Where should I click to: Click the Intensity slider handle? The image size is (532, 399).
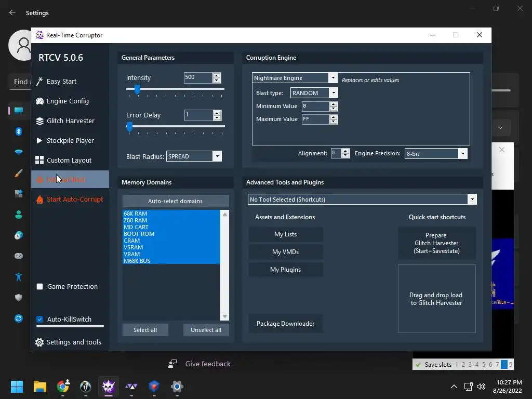pos(137,89)
